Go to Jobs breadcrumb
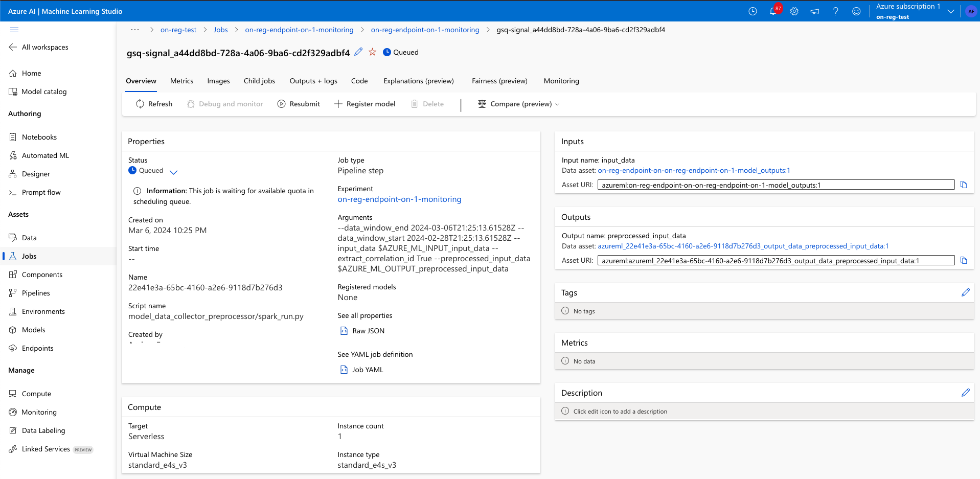Screen dimensions: 980x479 pos(221,30)
